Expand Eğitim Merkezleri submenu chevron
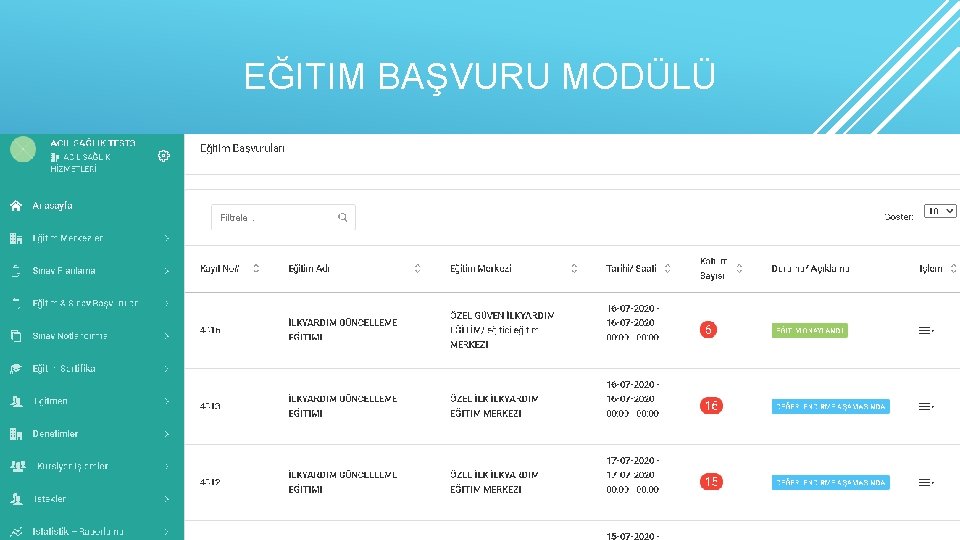960x540 pixels. 167,238
